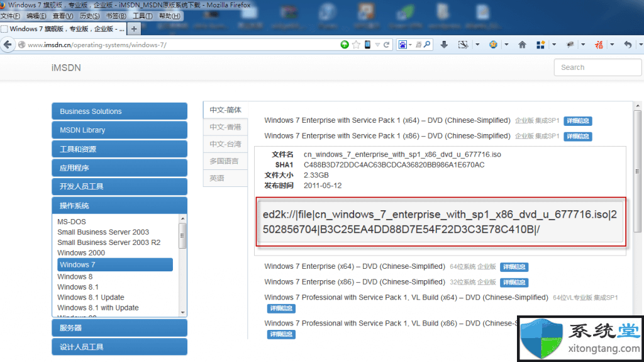Select Windows 8.1 Update in the list
The width and height of the screenshot is (644, 362).
click(x=91, y=297)
